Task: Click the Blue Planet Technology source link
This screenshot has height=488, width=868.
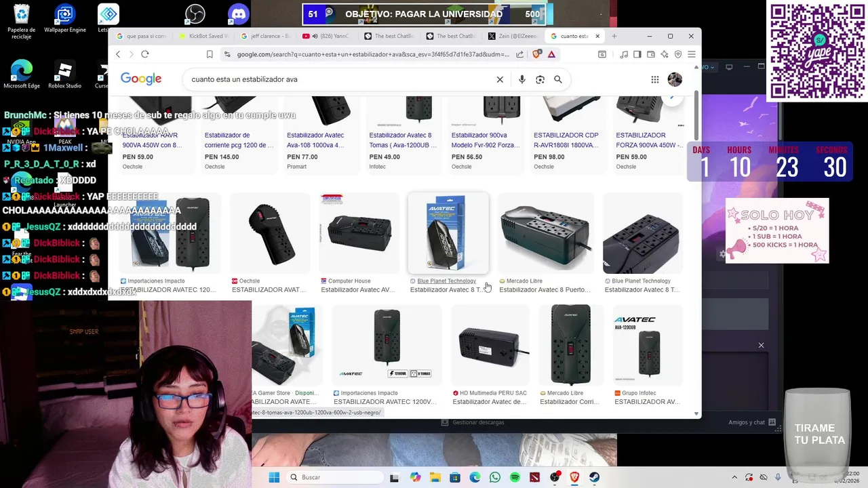Action: click(x=446, y=281)
